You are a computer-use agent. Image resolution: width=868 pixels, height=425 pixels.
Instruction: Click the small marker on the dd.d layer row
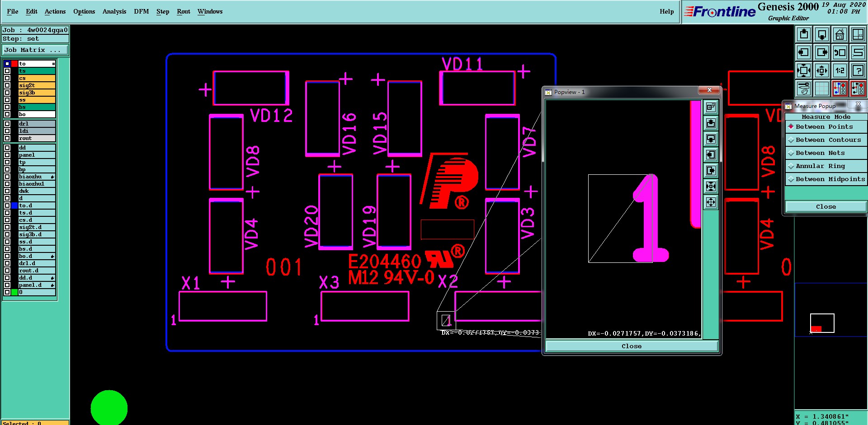click(x=52, y=278)
